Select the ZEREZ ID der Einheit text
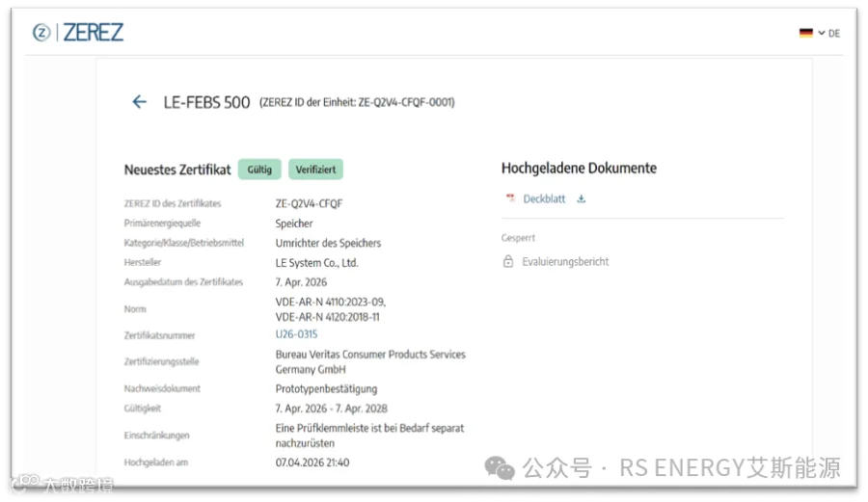This screenshot has height=502, width=868. tap(357, 102)
